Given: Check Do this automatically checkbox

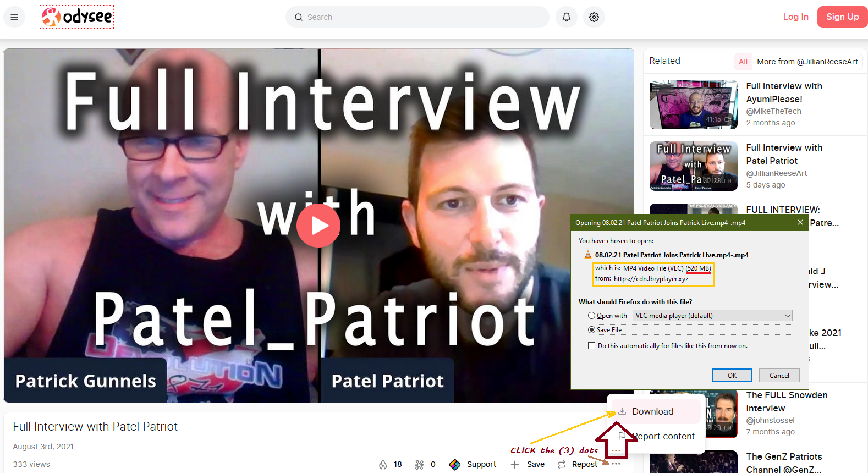Looking at the screenshot, I should click(x=591, y=346).
